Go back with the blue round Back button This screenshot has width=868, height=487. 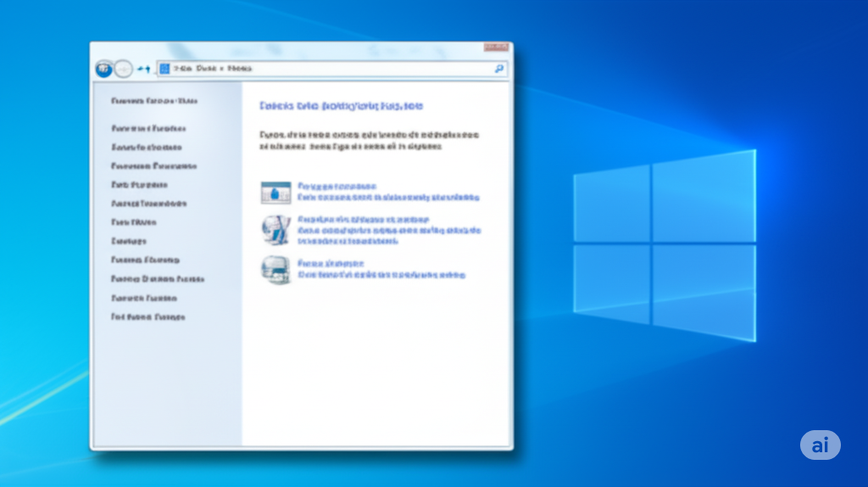pos(104,70)
